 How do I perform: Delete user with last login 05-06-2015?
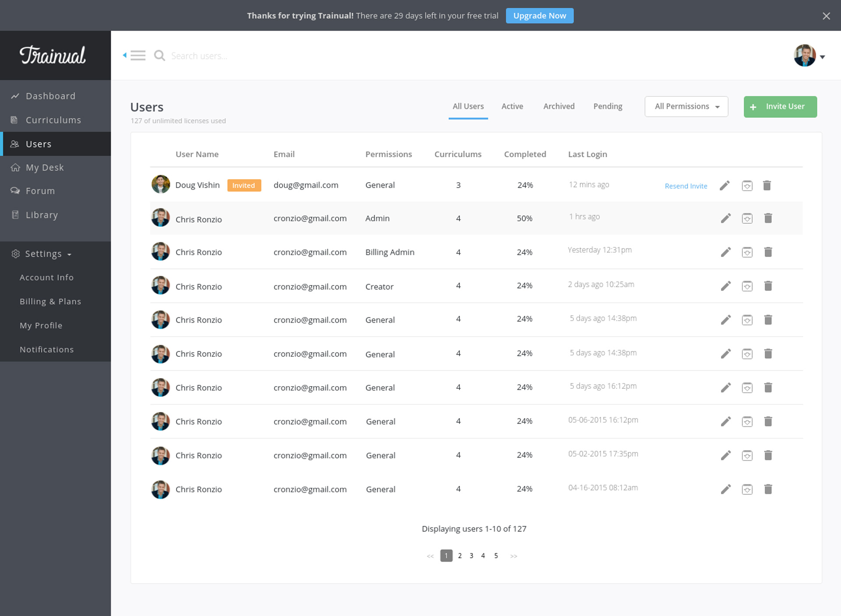pyautogui.click(x=768, y=421)
